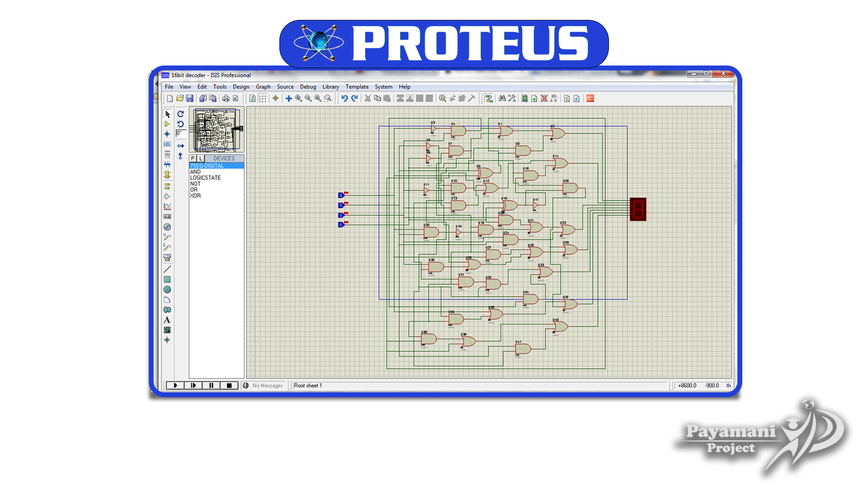Select the Subcircuit Mode tool

point(167,174)
